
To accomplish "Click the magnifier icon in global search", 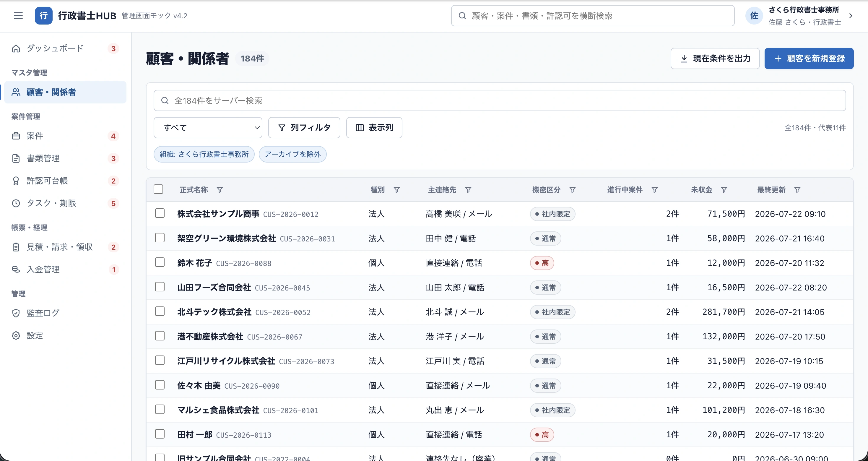I will (x=462, y=15).
